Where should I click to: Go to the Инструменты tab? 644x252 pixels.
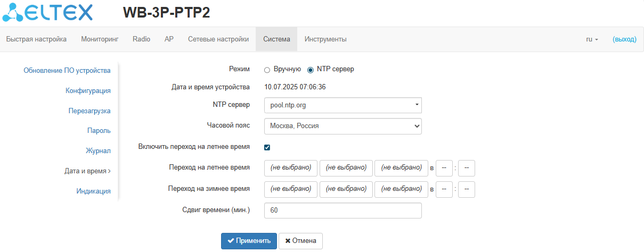click(325, 39)
